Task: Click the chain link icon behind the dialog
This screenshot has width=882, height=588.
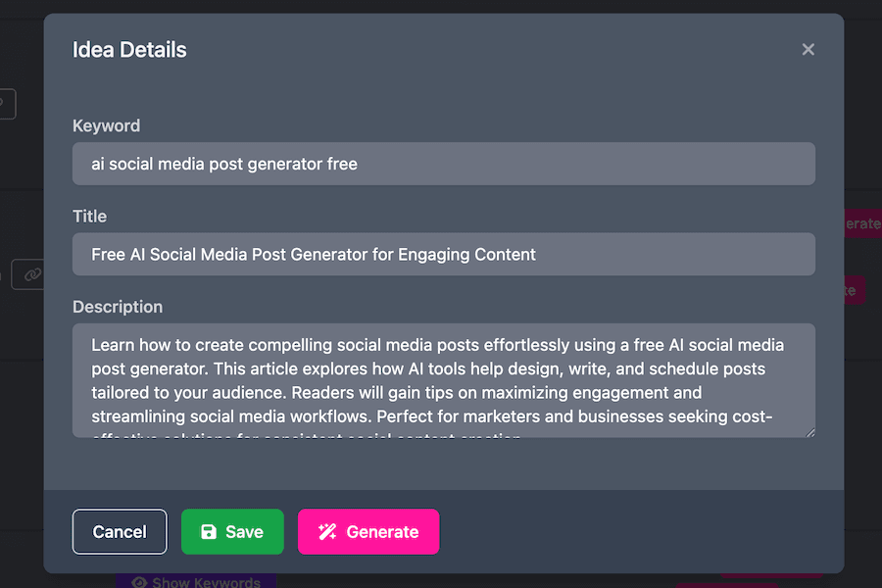Action: 31,275
